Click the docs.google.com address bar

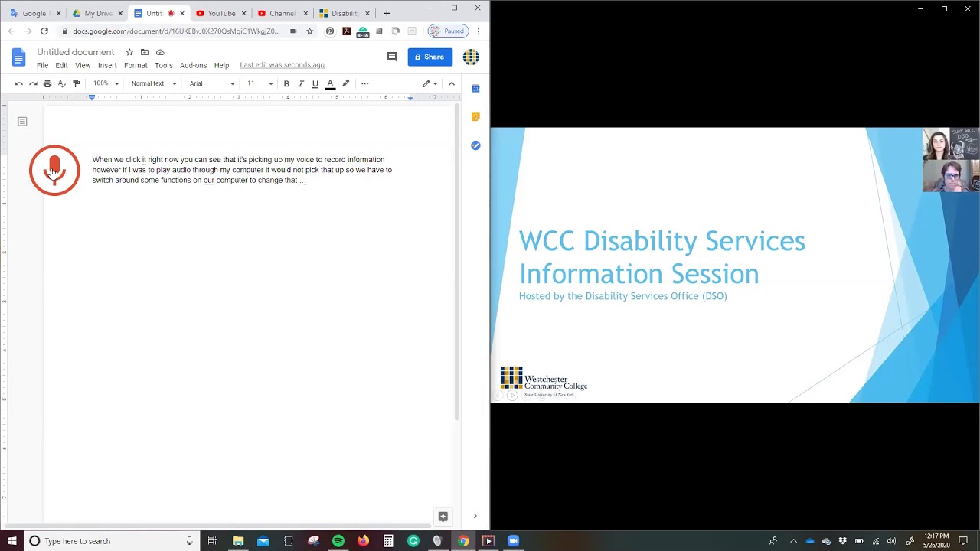click(x=176, y=31)
